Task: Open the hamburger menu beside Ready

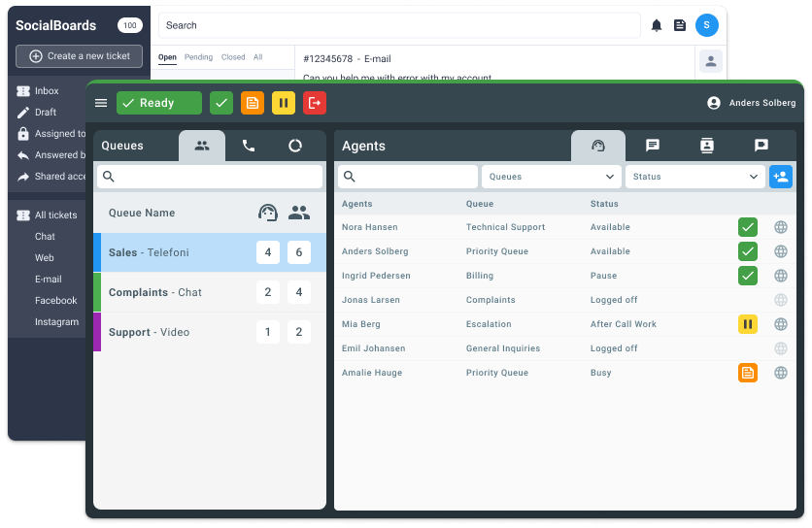Action: tap(101, 103)
